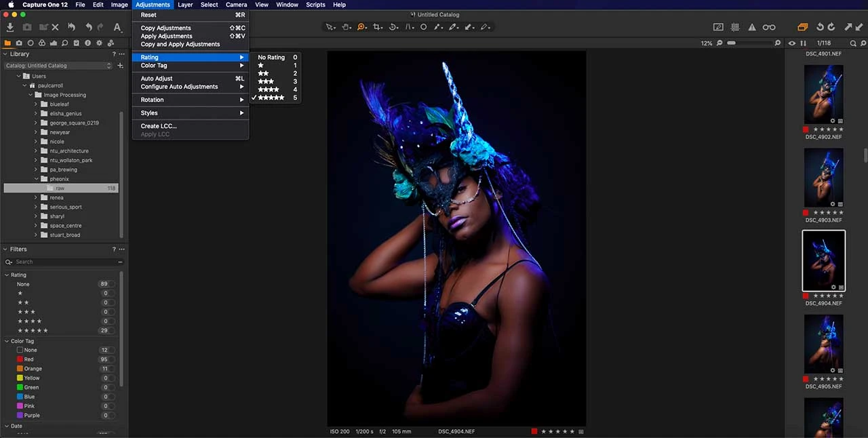
Task: Click the browser search magnifier icon
Action: [x=854, y=43]
